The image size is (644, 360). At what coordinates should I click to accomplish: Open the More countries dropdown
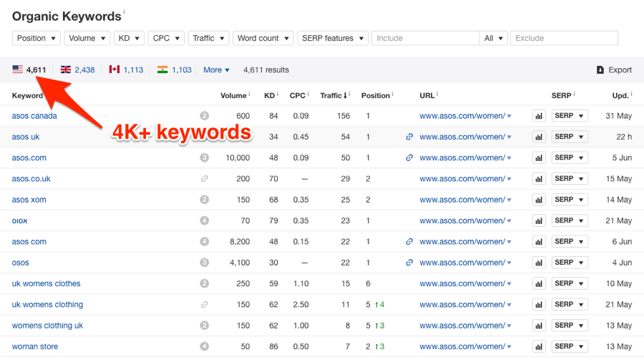point(216,70)
